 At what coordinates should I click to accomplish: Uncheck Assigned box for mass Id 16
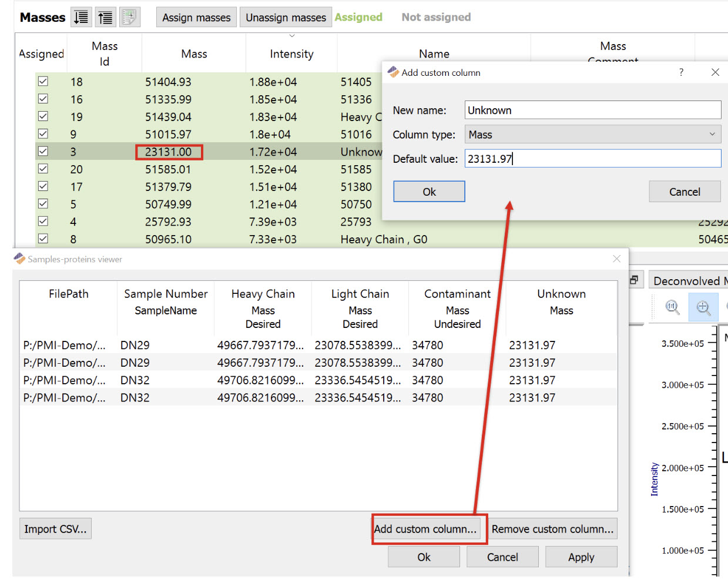click(43, 99)
